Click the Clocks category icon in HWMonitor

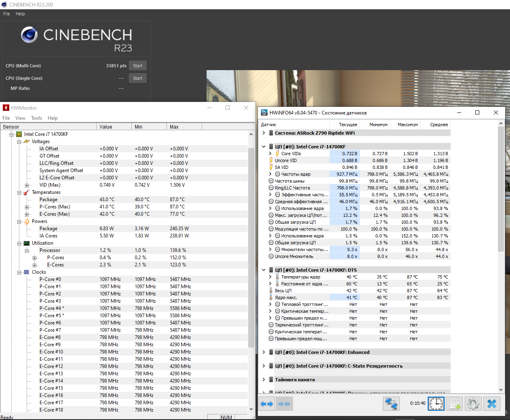(27, 272)
